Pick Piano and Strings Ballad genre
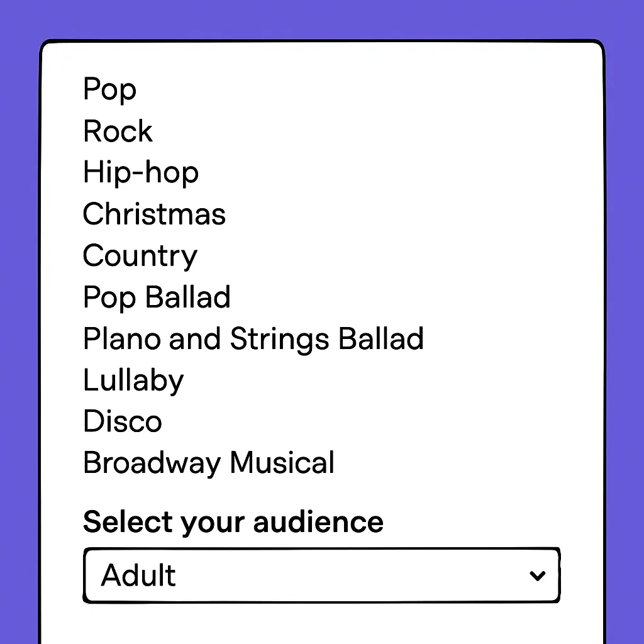Image resolution: width=644 pixels, height=644 pixels. click(253, 338)
